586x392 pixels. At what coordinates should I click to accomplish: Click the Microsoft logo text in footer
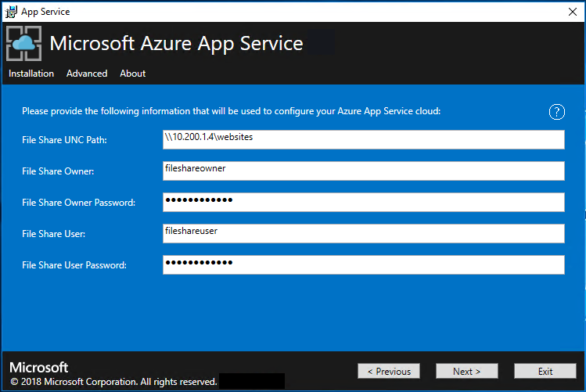tap(39, 367)
